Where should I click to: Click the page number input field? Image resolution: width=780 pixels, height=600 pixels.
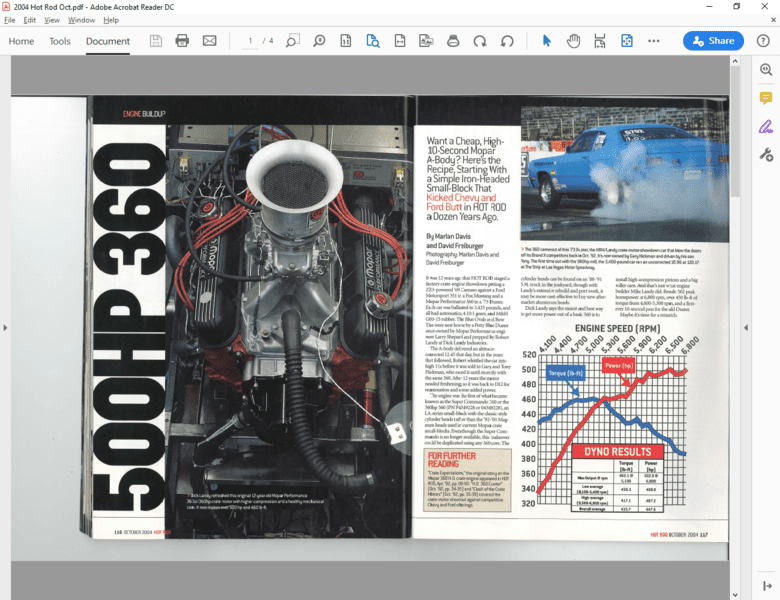[x=249, y=41]
